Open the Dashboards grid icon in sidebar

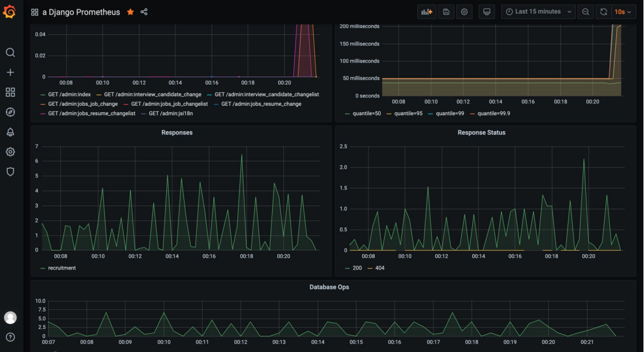(x=10, y=92)
